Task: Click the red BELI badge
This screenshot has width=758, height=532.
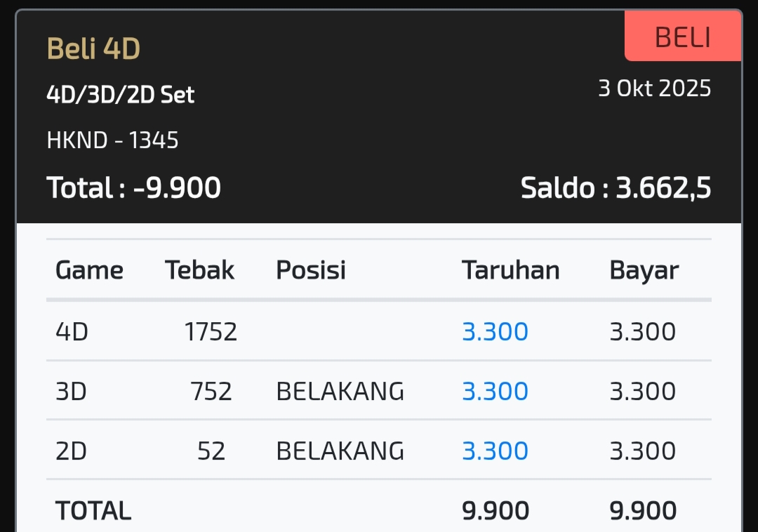Action: 682,37
